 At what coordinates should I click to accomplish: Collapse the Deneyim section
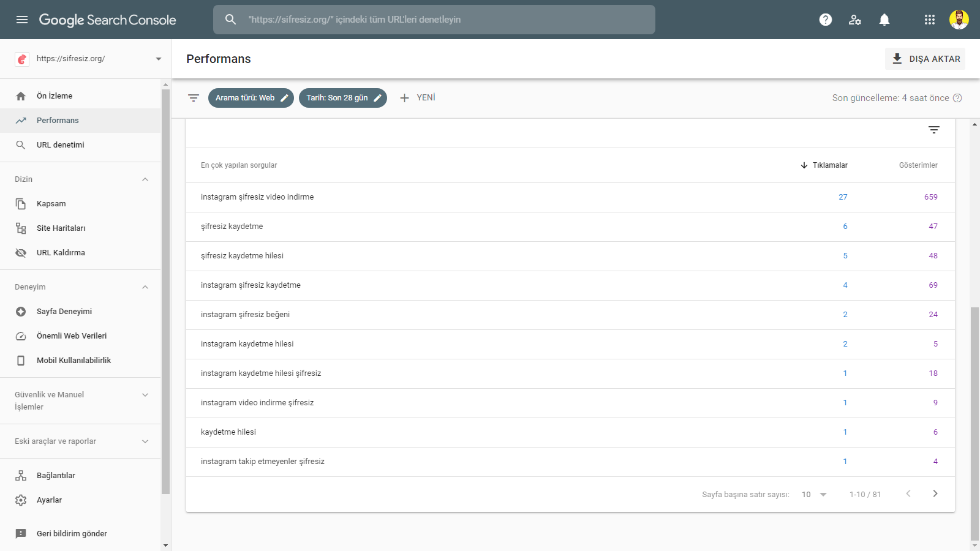(x=145, y=287)
